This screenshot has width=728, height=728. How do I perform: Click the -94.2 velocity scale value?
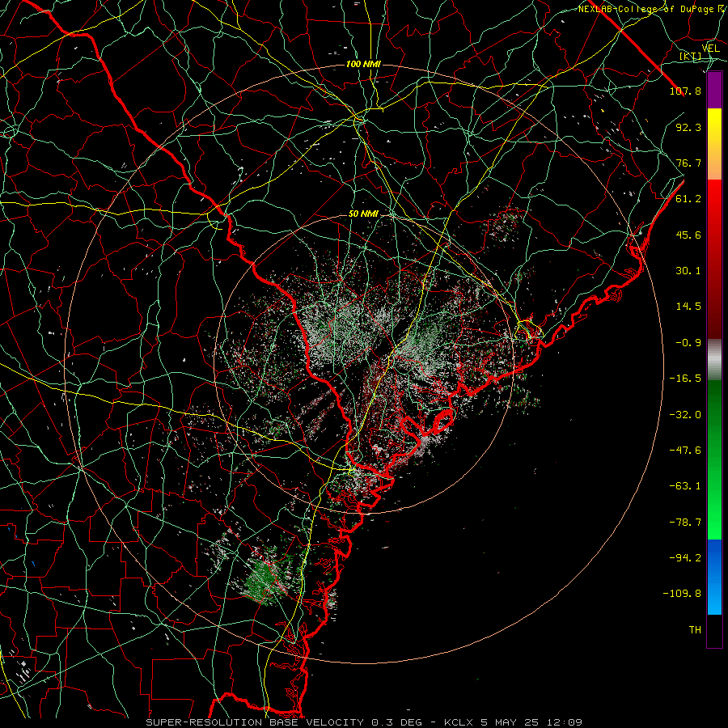pyautogui.click(x=685, y=558)
